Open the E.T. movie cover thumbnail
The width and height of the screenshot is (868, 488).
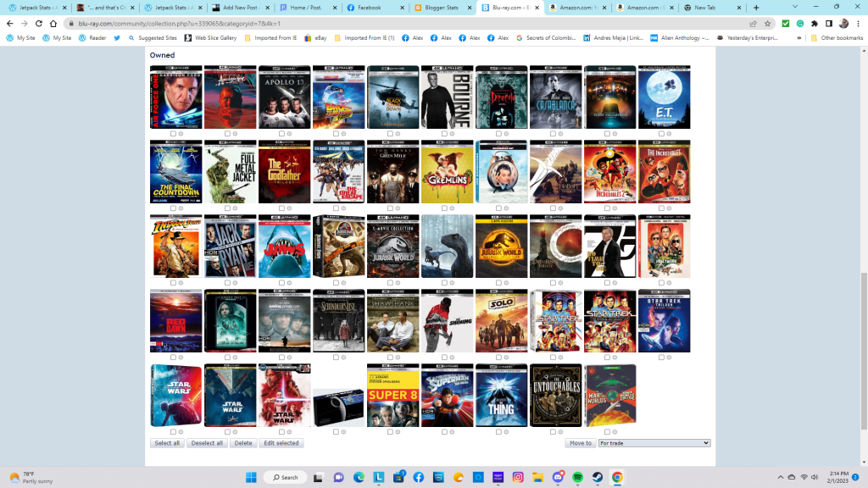[x=664, y=97]
